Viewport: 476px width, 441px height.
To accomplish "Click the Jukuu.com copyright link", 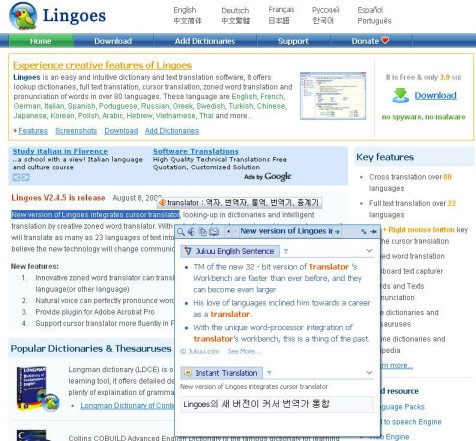I will point(200,351).
